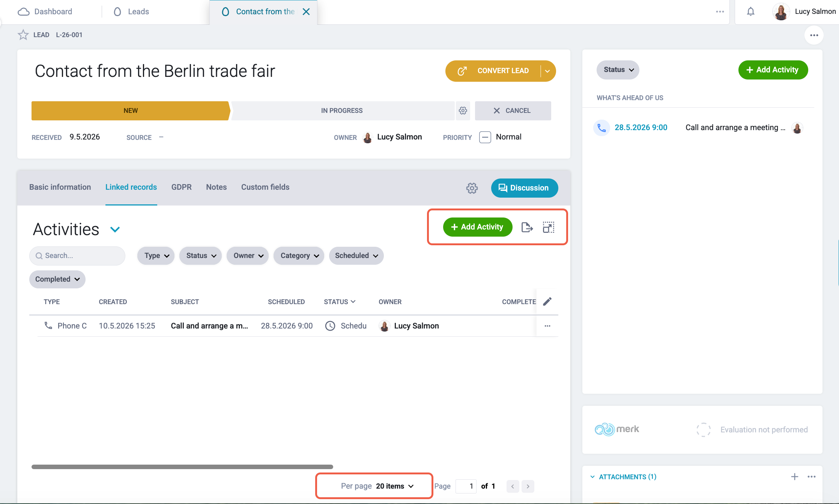Screen dimensions: 839x504
Task: Open the Type filter dropdown
Action: click(156, 256)
